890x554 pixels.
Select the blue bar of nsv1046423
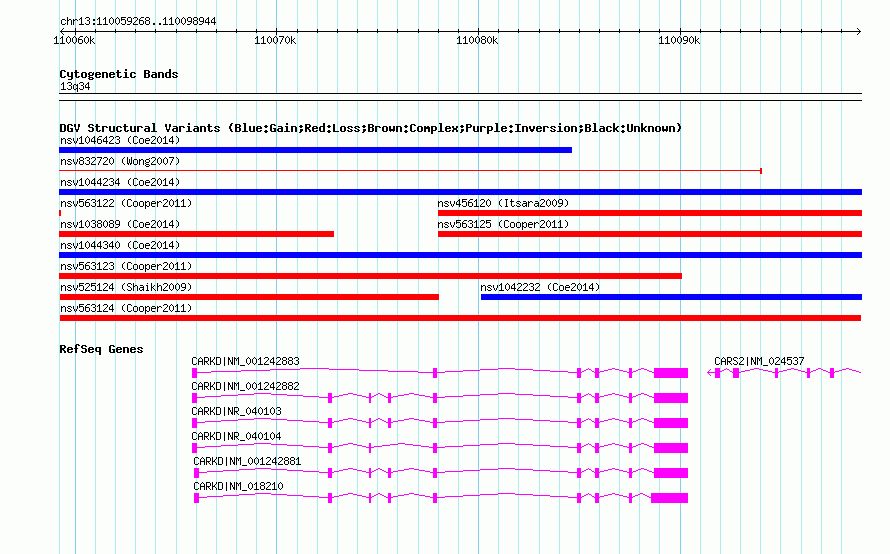pos(316,150)
